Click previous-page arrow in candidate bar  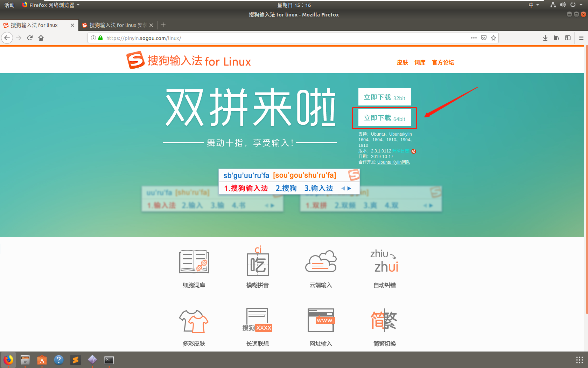[x=343, y=189]
